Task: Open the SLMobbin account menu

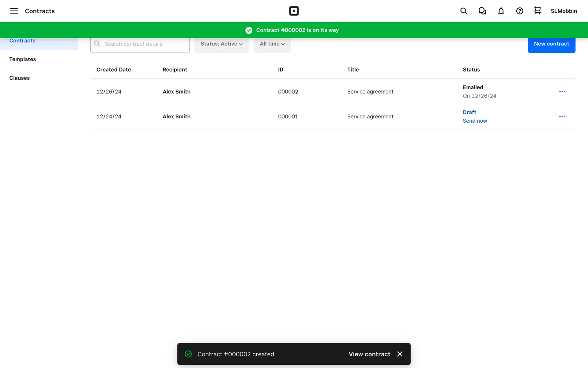Action: [563, 11]
